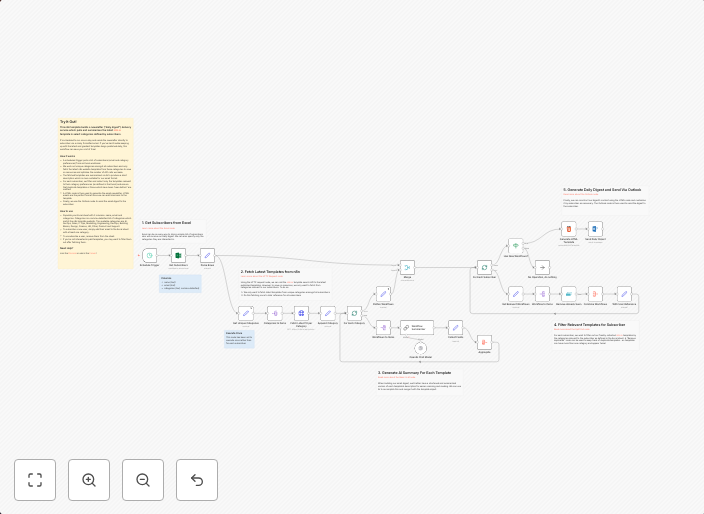Select the Fetch Latest Per Category node
The width and height of the screenshot is (704, 514).
(x=301, y=312)
